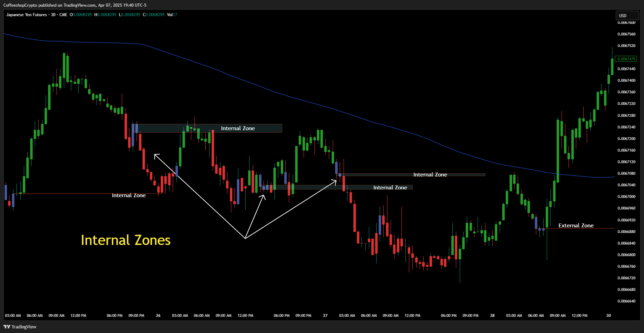Select the open value O0.0068295
This screenshot has width=644, height=333.
(81, 15)
